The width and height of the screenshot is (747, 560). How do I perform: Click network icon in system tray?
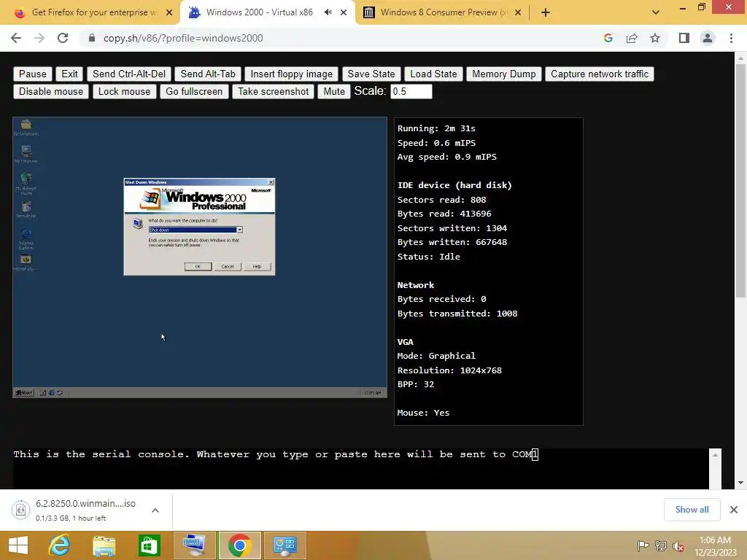point(661,545)
